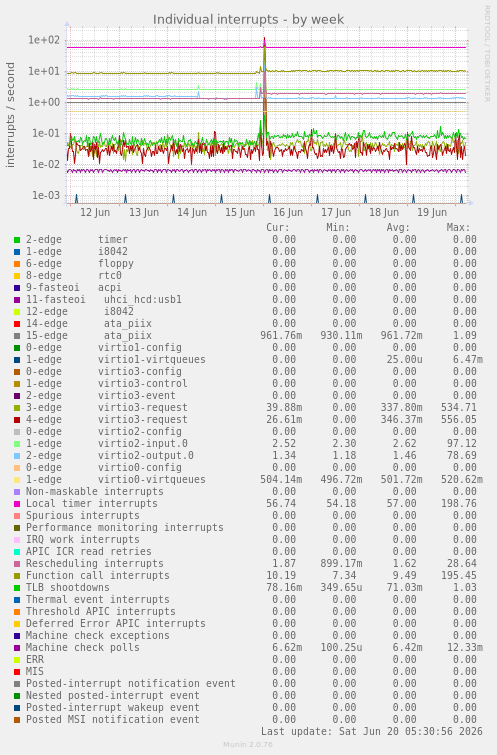Click the Rescheduling interrupts legend label
Screen dimensions: 497x755
click(x=94, y=563)
